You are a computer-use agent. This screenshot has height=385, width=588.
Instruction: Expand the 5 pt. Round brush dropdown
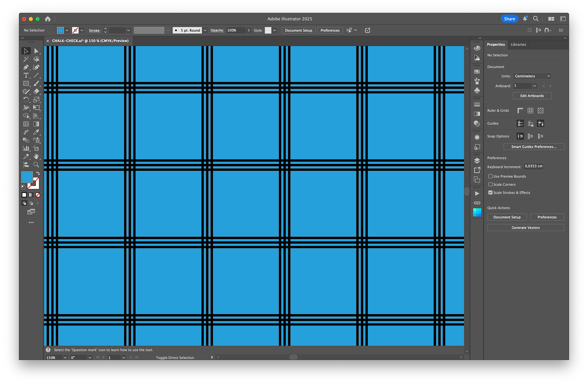coord(205,30)
